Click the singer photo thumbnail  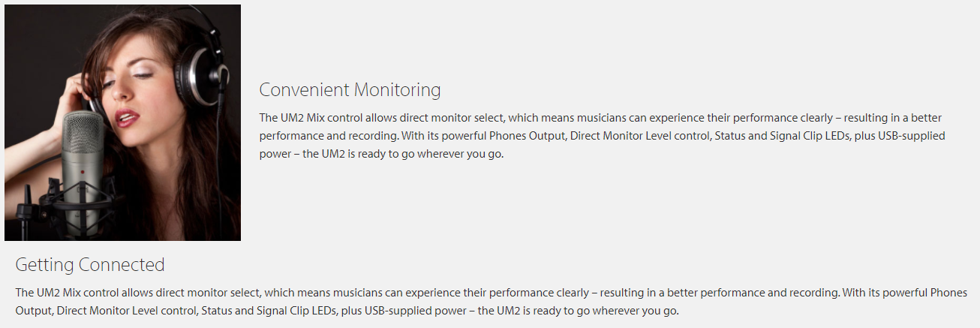pos(122,122)
